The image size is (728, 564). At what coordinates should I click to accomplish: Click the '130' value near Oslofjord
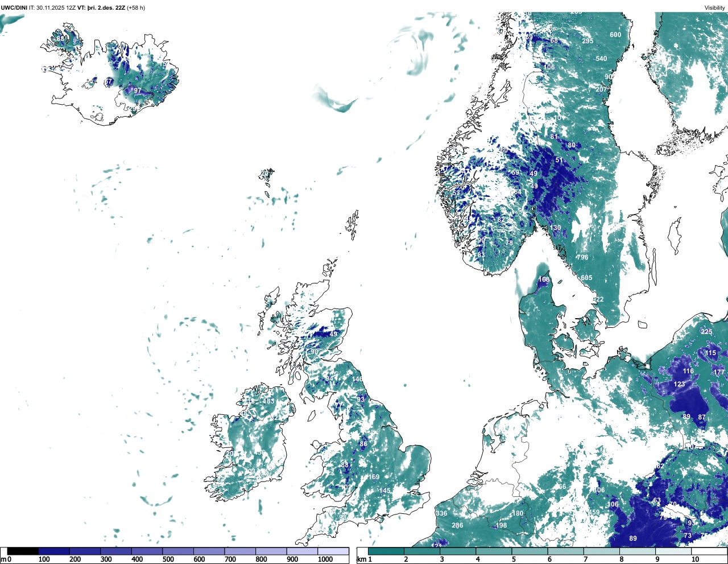pos(555,228)
